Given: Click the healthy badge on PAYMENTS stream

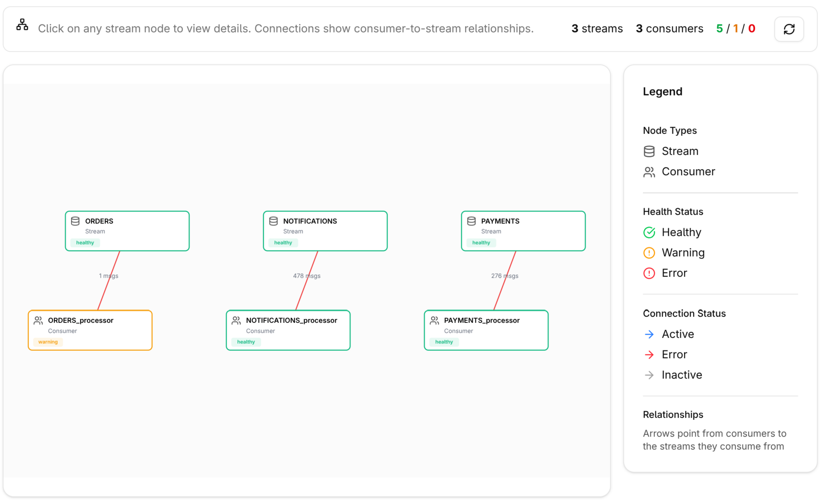Looking at the screenshot, I should pyautogui.click(x=481, y=243).
